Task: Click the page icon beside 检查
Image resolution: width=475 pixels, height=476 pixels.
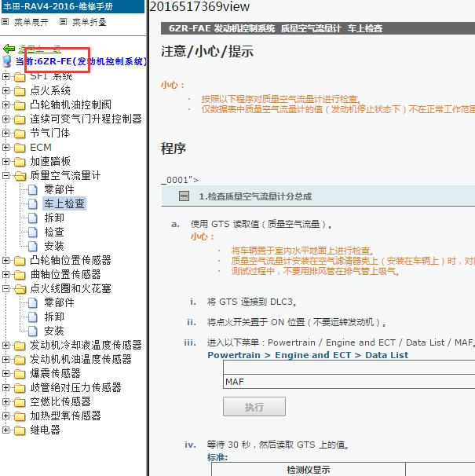Action: (x=32, y=233)
